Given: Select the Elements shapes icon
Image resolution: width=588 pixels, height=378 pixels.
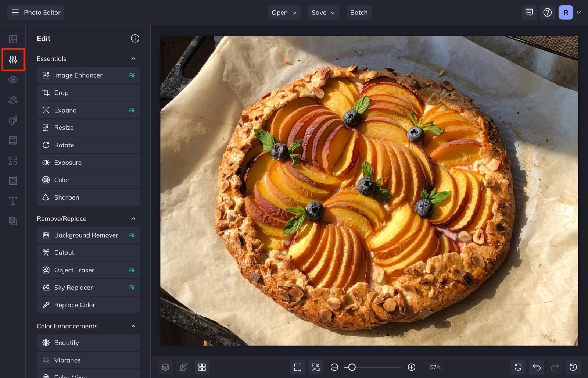Looking at the screenshot, I should click(13, 160).
